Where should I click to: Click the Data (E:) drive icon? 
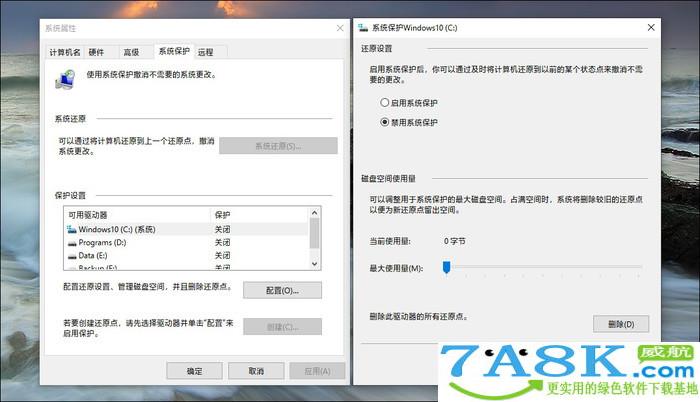tap(72, 256)
